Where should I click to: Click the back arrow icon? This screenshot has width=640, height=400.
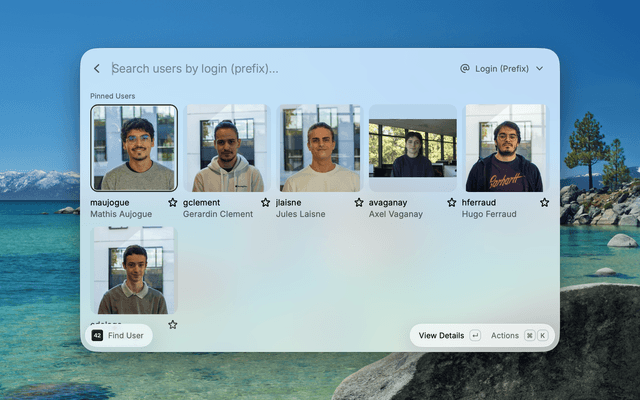click(x=97, y=69)
